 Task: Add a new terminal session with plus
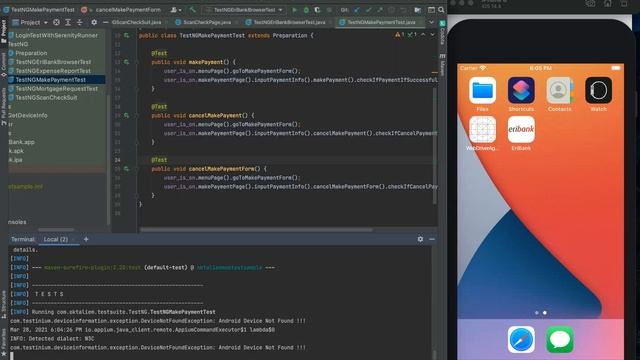point(86,239)
